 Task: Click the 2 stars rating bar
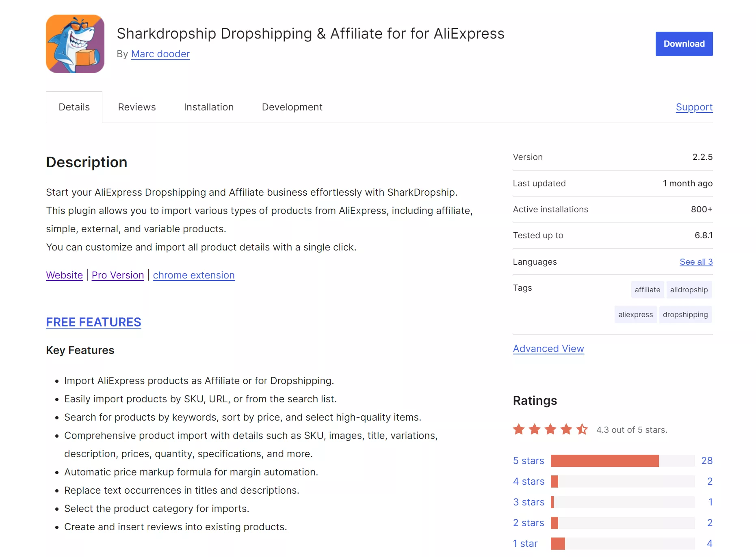[x=623, y=523]
